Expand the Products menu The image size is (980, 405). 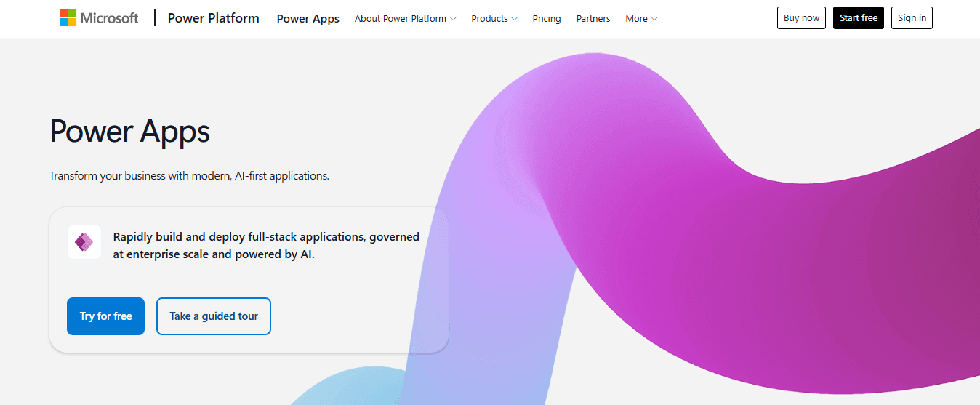point(494,18)
